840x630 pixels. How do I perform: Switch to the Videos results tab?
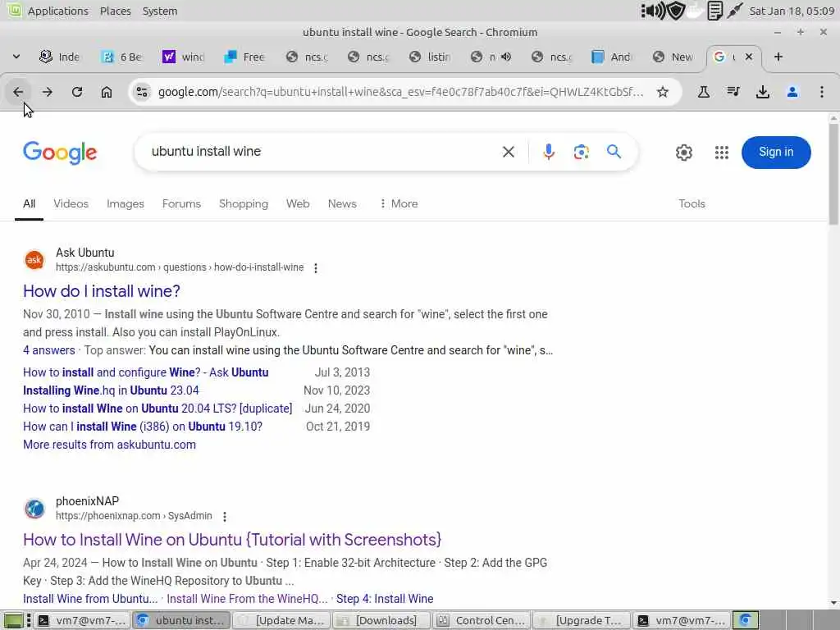pyautogui.click(x=71, y=203)
